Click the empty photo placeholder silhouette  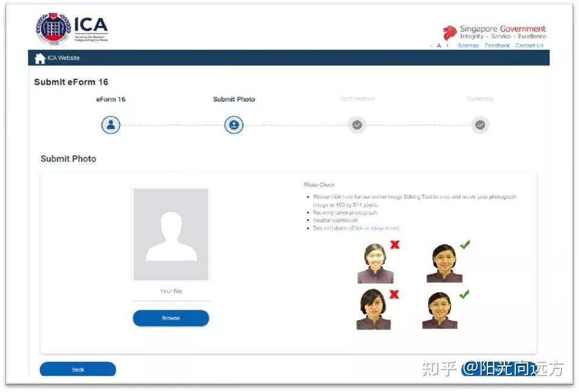click(x=170, y=233)
